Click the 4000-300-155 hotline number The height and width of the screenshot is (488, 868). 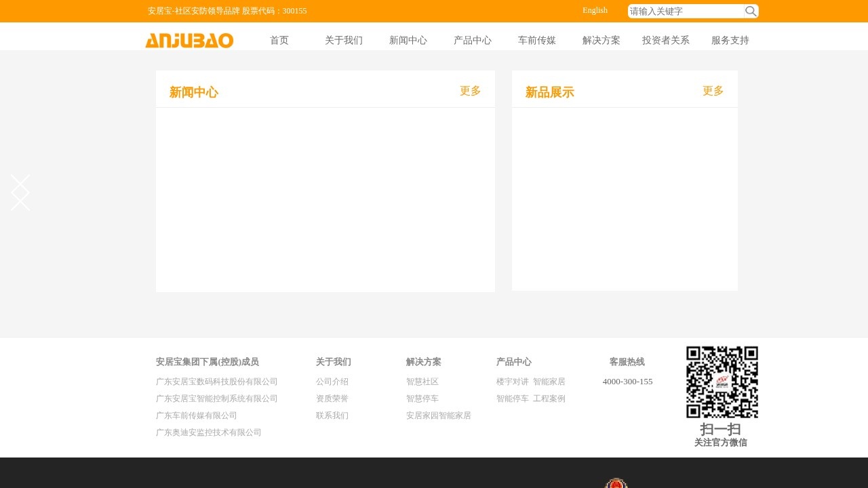click(628, 382)
